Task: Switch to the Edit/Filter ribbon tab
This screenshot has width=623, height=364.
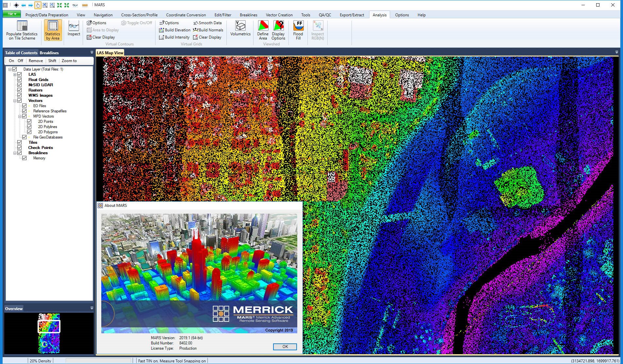Action: (223, 15)
